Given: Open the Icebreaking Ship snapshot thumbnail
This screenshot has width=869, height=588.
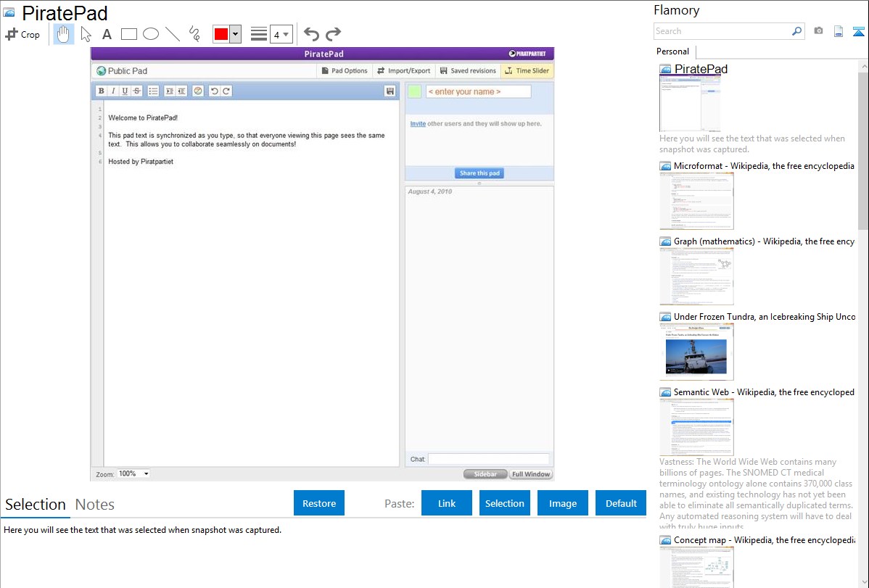Looking at the screenshot, I should 696,352.
